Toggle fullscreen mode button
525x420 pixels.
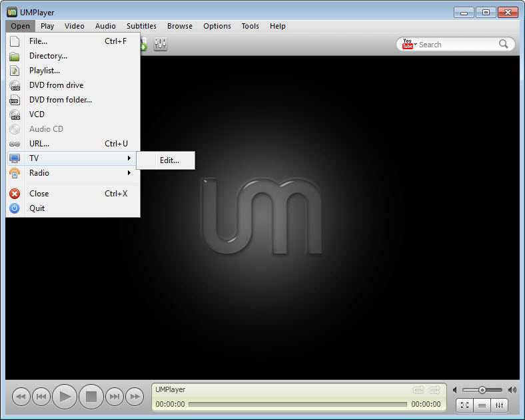click(x=465, y=405)
